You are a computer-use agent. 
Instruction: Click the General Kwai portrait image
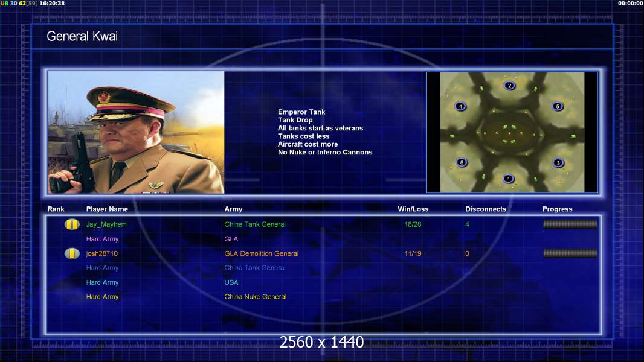click(136, 132)
